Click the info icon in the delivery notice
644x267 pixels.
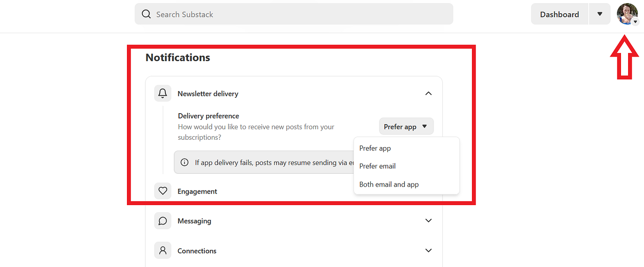[184, 162]
